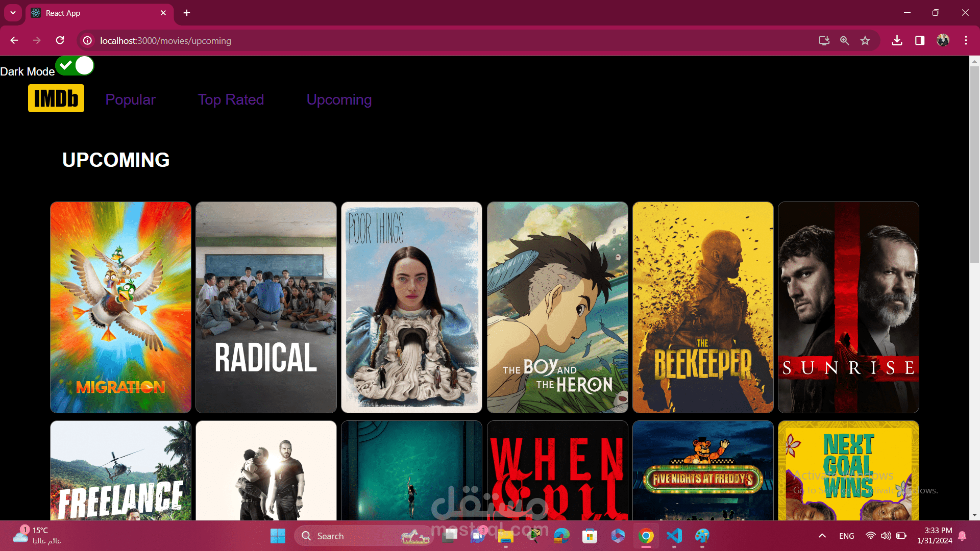Open the Upcoming movies link
Screen dimensions: 980x551
pos(339,99)
